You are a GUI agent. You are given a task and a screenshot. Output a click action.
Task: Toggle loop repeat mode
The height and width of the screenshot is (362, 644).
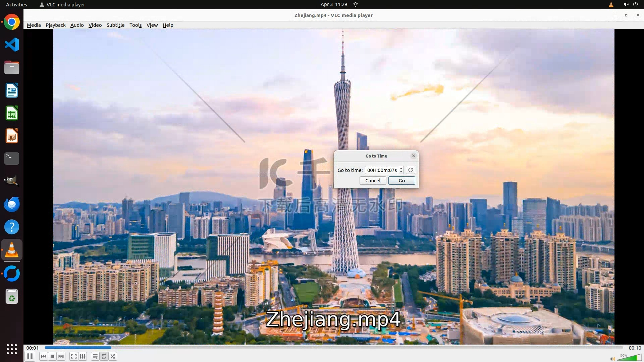click(x=104, y=356)
